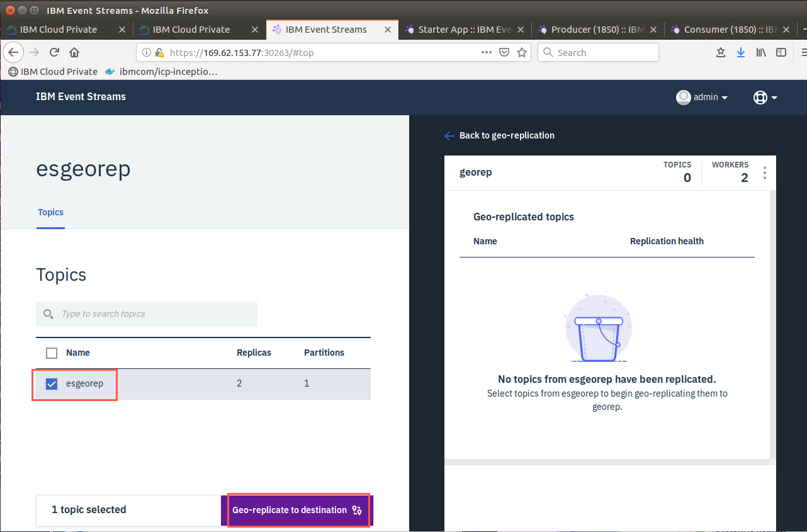Follow the Back to geo-replication link

[x=499, y=135]
